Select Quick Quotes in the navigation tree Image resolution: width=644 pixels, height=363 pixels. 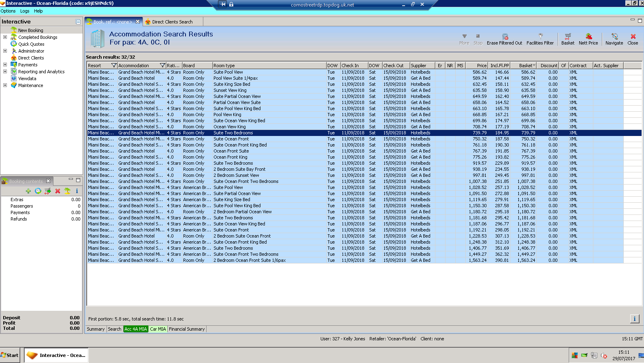31,44
